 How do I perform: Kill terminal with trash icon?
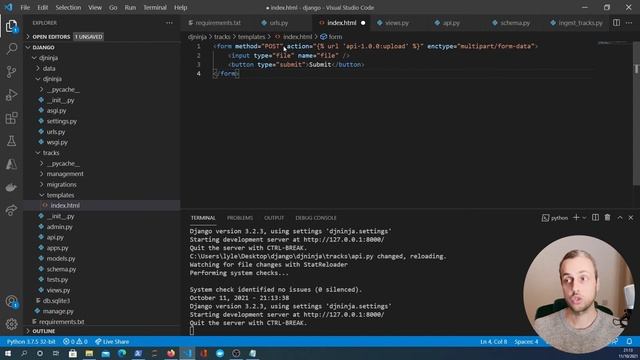pyautogui.click(x=607, y=218)
